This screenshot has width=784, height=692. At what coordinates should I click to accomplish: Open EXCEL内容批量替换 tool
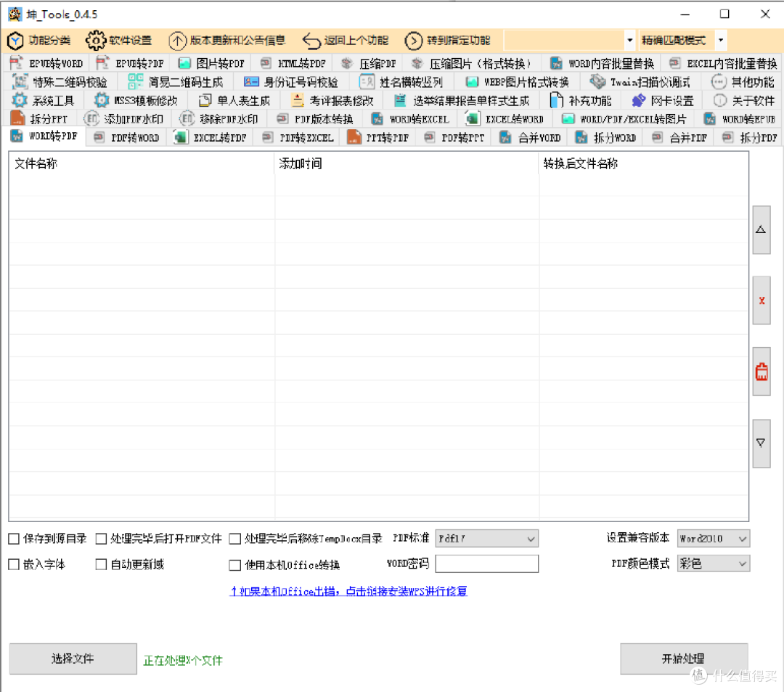point(723,63)
